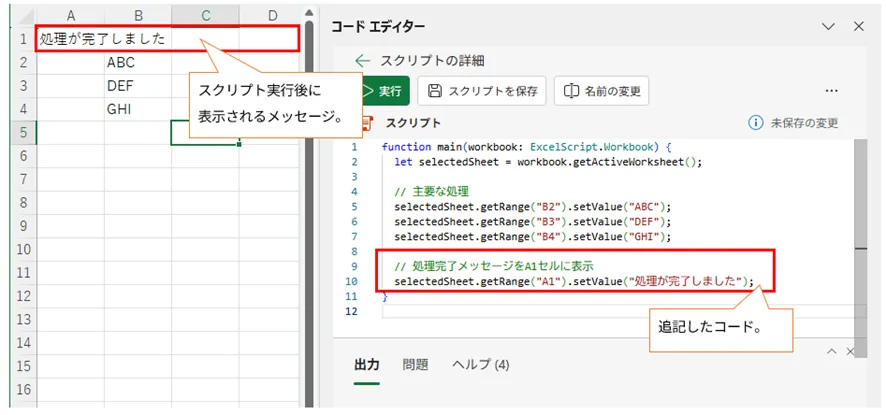Select cell B2 containing ABC

click(x=138, y=62)
